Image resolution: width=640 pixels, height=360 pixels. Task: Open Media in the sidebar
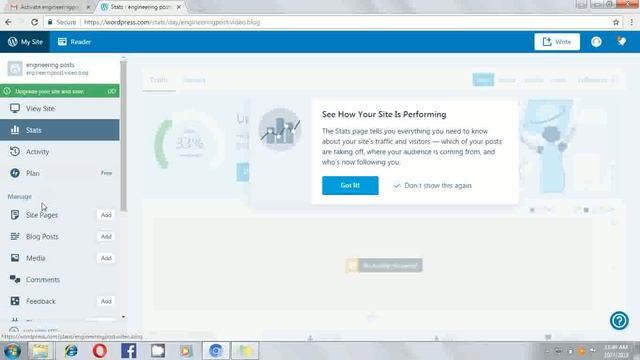(36, 258)
